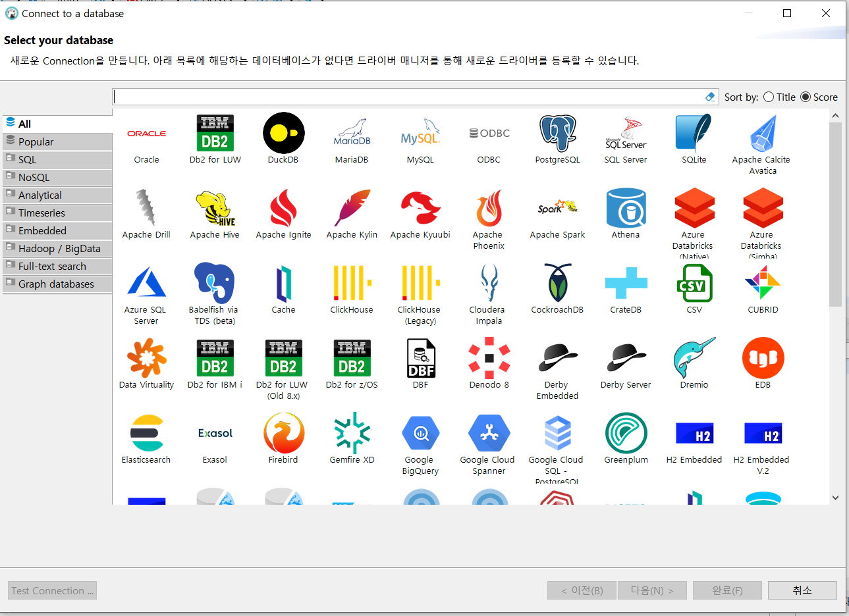The image size is (849, 616).
Task: Choose the Firebird database
Action: pos(283,433)
